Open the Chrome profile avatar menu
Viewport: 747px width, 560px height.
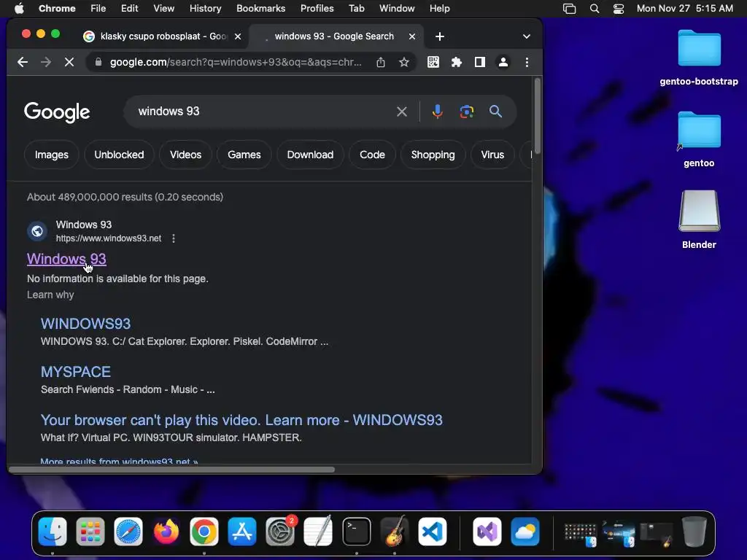[x=503, y=62]
